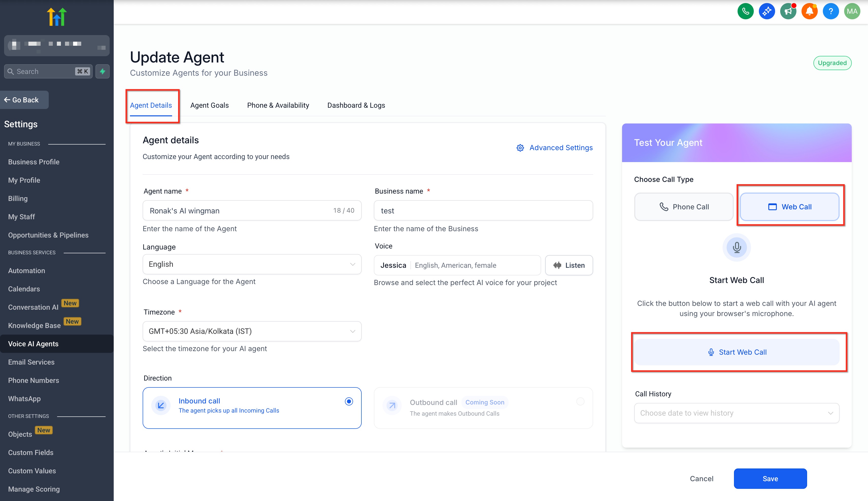The width and height of the screenshot is (868, 501).
Task: Expand the Language dropdown showing English
Action: [x=252, y=264]
